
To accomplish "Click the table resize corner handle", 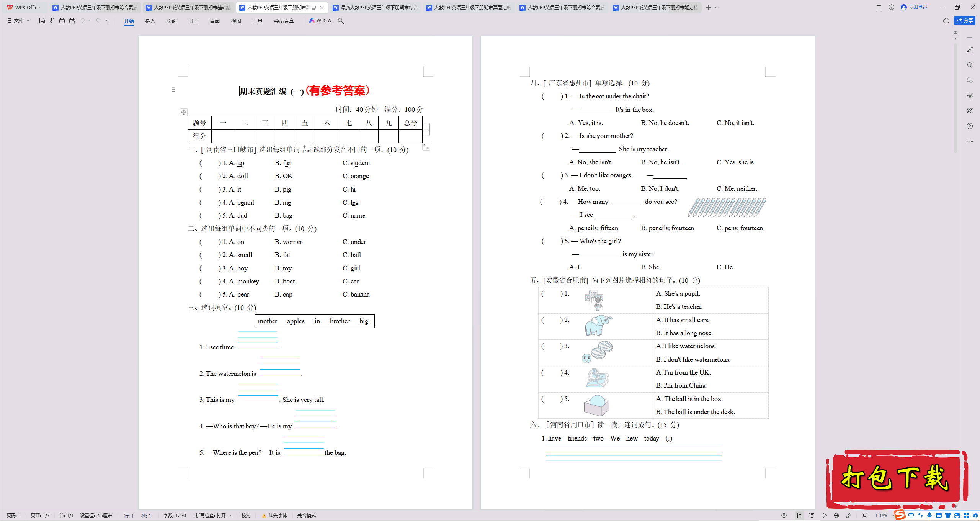I will pos(426,147).
